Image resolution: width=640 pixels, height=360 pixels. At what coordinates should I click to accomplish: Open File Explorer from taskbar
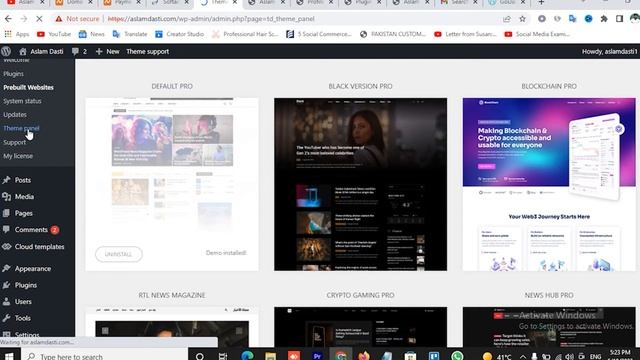pos(270,356)
